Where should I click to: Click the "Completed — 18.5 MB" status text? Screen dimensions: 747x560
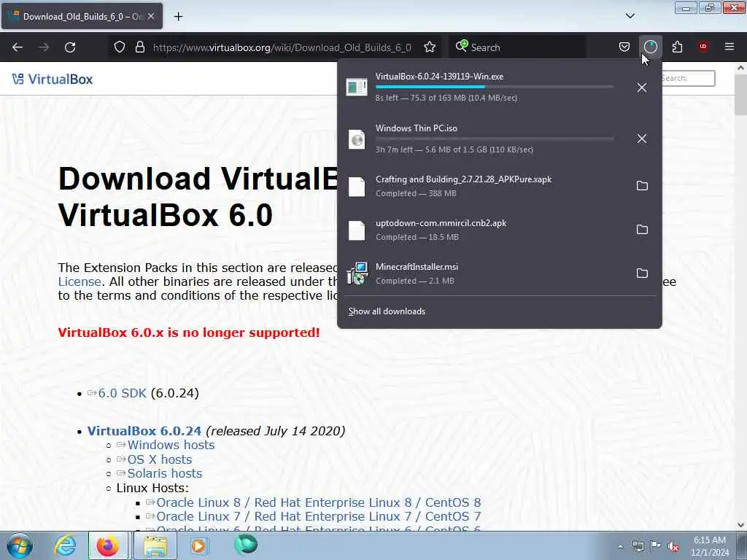tap(417, 237)
